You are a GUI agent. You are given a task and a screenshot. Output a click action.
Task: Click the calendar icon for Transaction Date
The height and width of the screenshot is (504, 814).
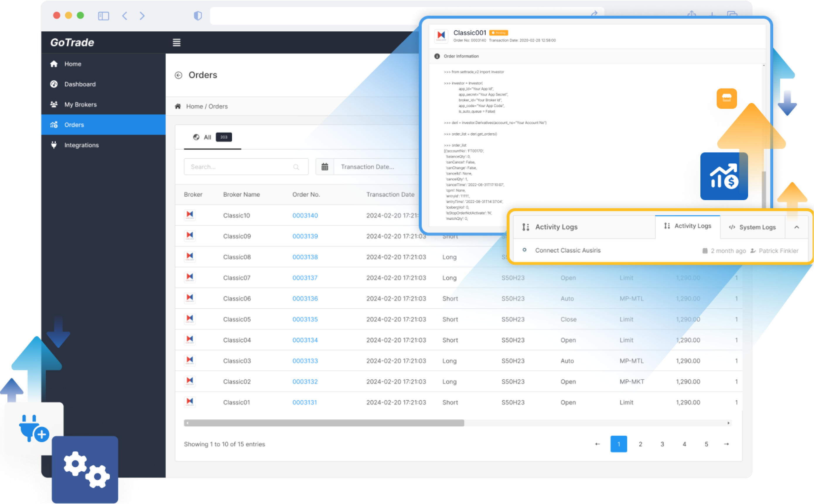pyautogui.click(x=325, y=167)
